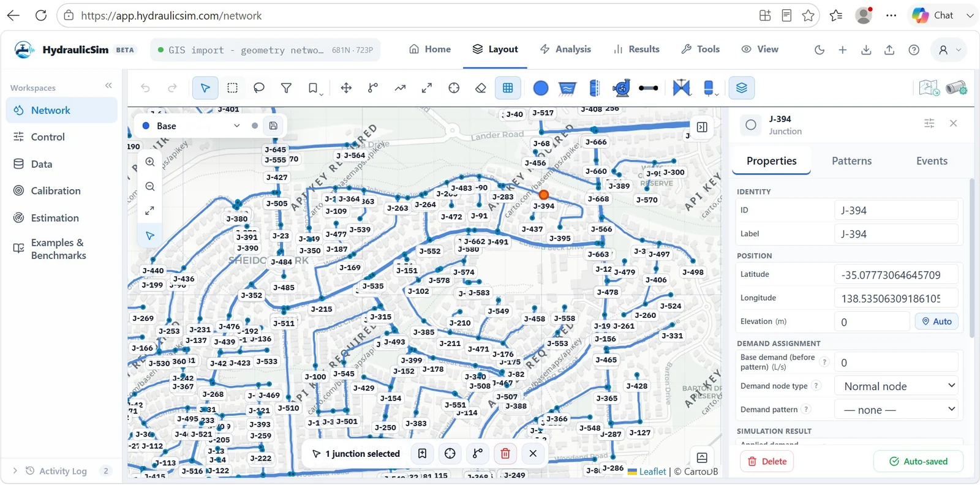
Task: Open the Control workspace
Action: pyautogui.click(x=61, y=137)
